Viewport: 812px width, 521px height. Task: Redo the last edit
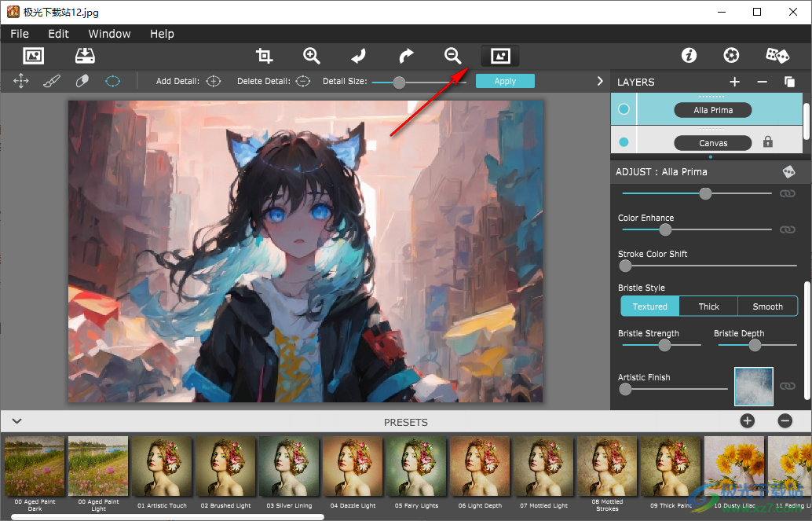pos(405,56)
